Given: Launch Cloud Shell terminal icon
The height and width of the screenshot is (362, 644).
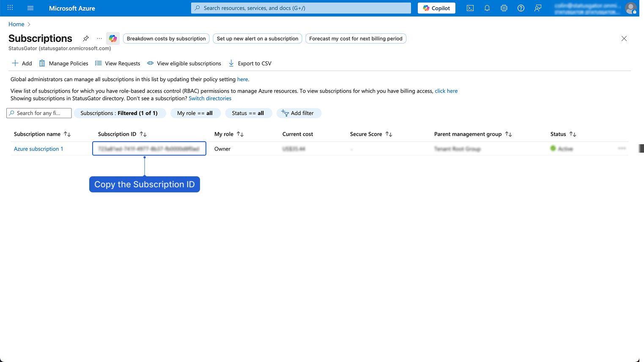Looking at the screenshot, I should [470, 8].
